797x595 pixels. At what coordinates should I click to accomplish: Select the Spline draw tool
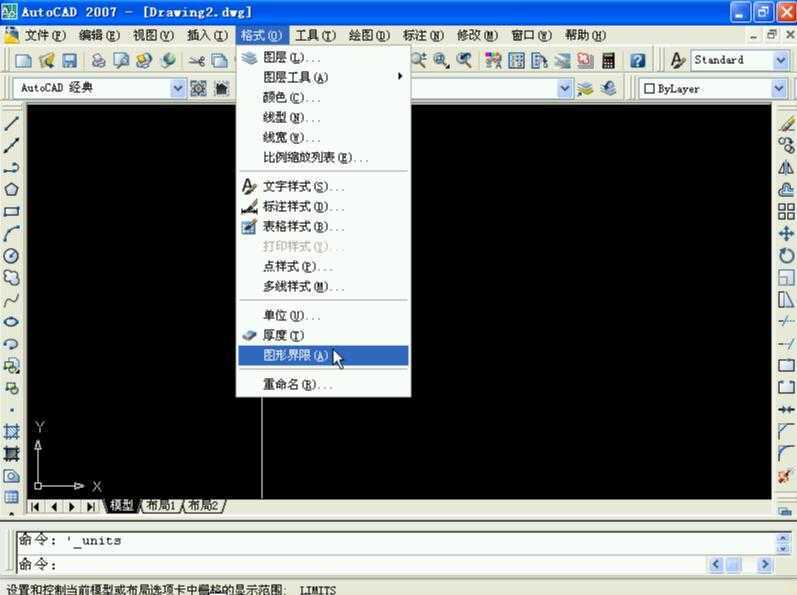pos(11,300)
